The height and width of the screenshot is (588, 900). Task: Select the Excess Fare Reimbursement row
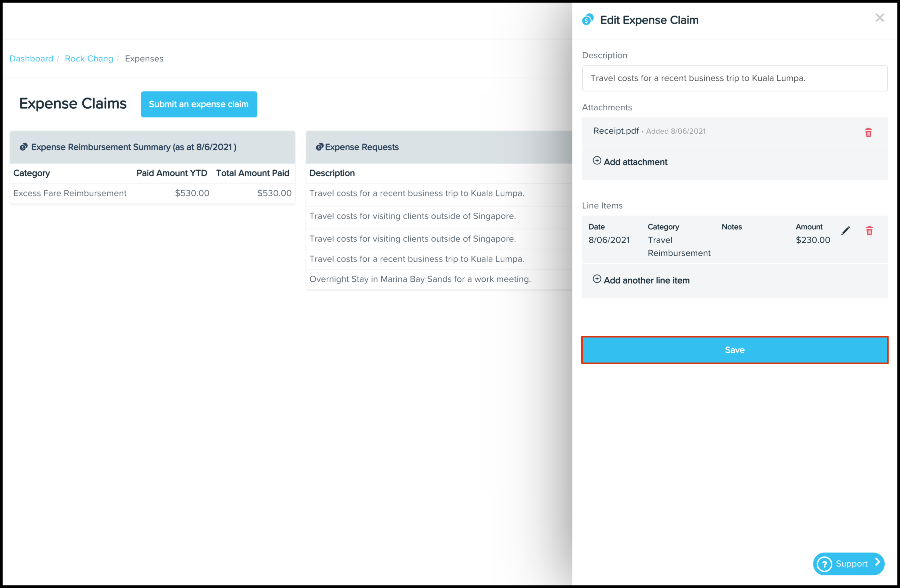pyautogui.click(x=152, y=194)
